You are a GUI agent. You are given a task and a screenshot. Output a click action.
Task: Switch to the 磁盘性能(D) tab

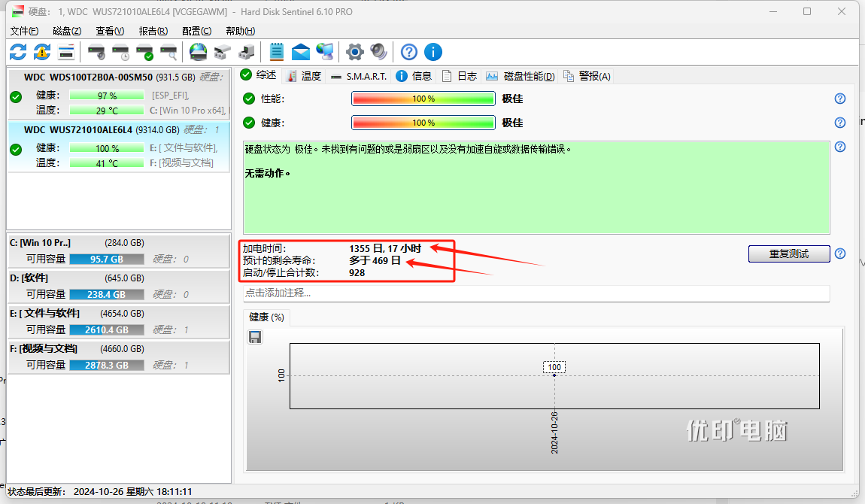(521, 76)
